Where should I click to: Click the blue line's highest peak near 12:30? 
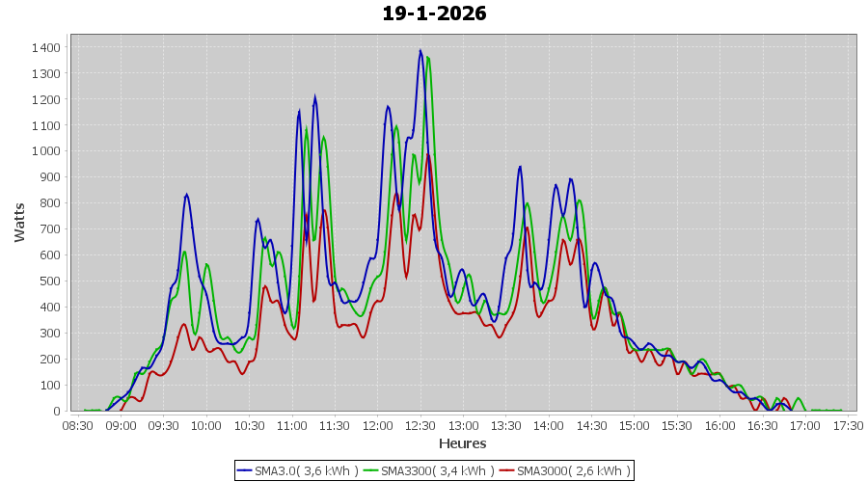[420, 50]
